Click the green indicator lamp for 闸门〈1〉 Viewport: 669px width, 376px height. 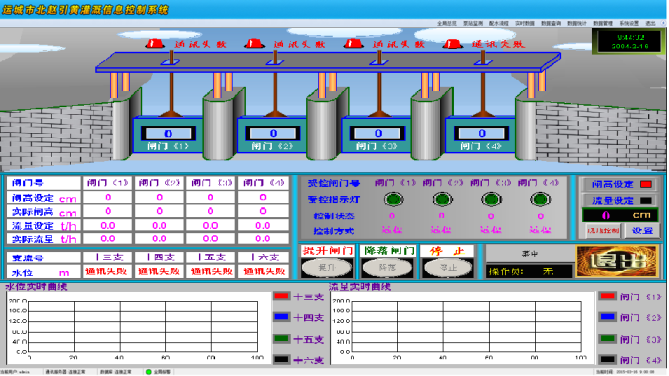click(x=393, y=199)
